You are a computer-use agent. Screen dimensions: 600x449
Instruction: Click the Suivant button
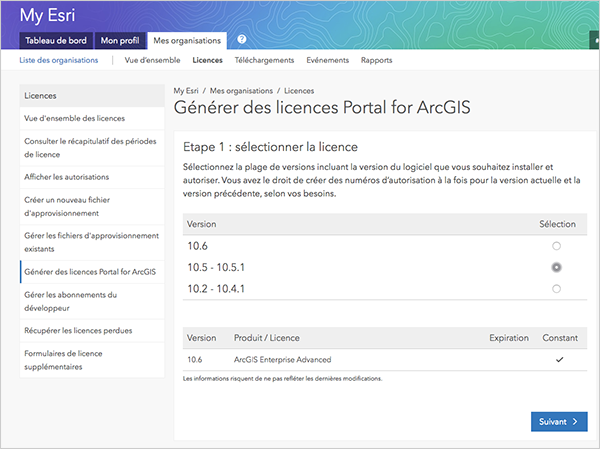(559, 422)
